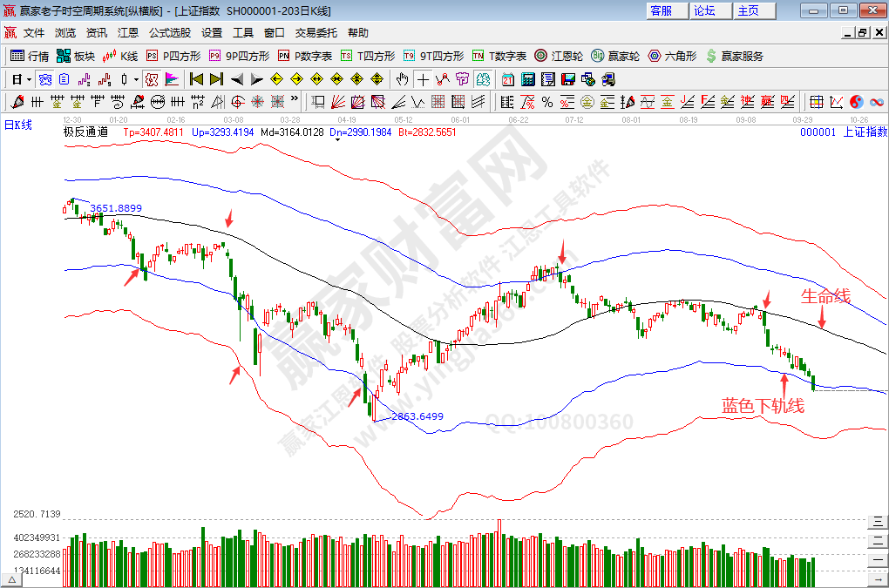Image resolution: width=889 pixels, height=588 pixels.
Task: Open the 六角形 hexagon tool
Action: point(671,56)
